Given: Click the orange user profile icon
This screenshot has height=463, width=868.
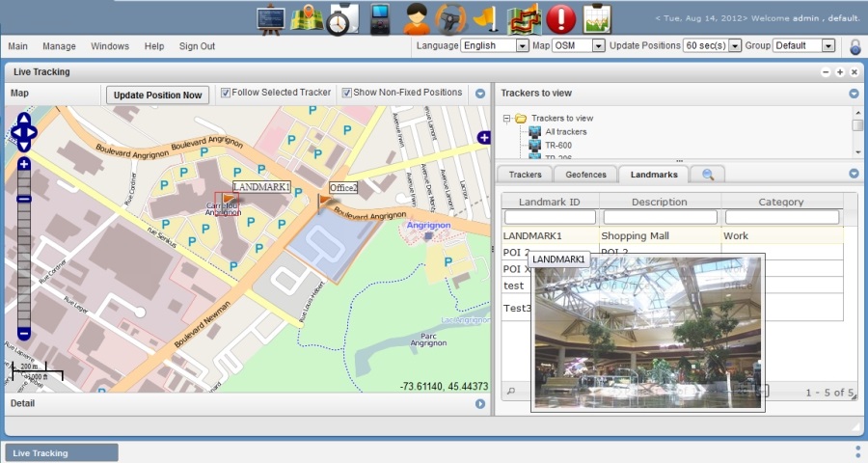Looking at the screenshot, I should 417,18.
